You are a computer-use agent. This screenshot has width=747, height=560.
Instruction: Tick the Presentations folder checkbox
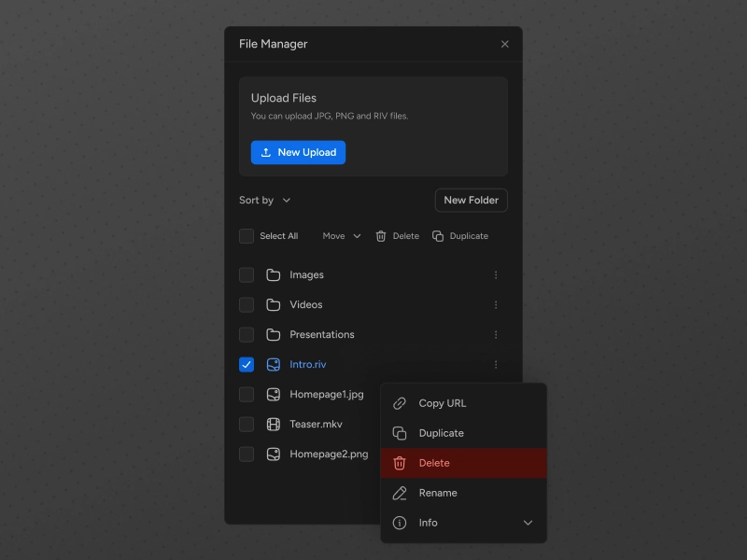247,335
